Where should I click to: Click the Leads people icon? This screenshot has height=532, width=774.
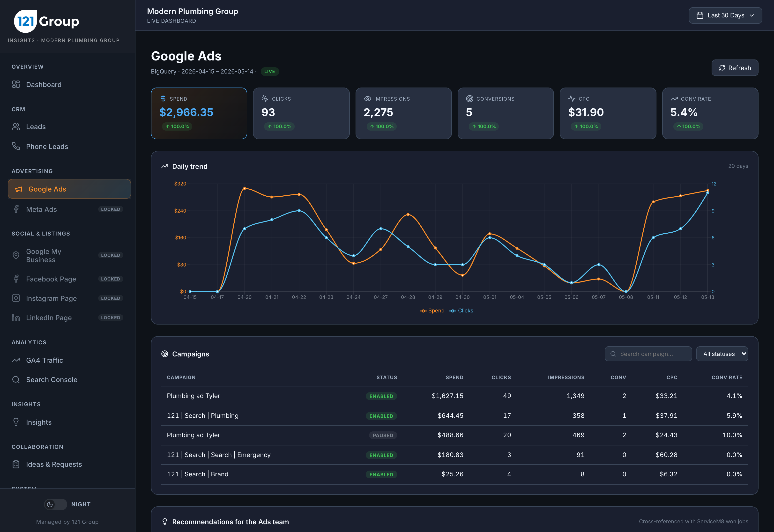(16, 127)
